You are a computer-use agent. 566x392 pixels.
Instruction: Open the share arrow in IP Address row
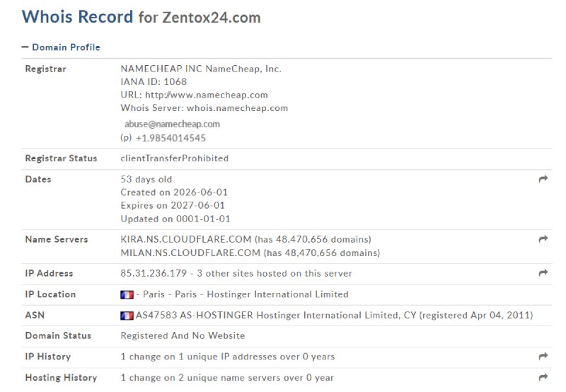[543, 273]
